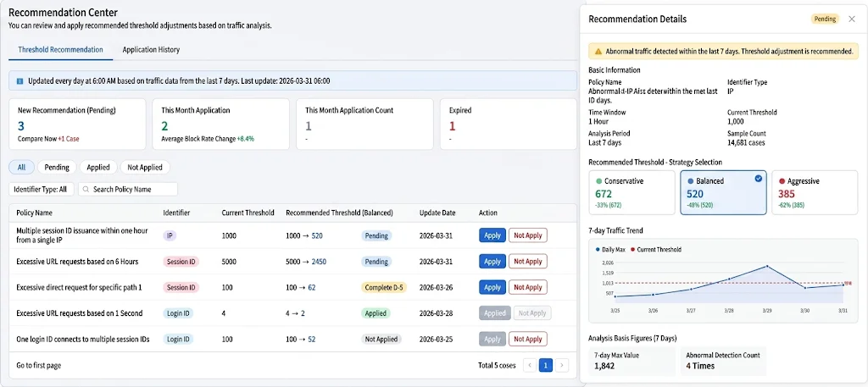Open the Application History tab
This screenshot has height=387, width=868.
tap(151, 49)
